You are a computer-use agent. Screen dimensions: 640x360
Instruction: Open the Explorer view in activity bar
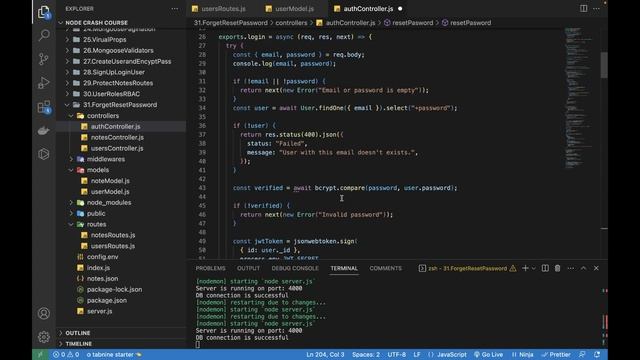point(44,13)
